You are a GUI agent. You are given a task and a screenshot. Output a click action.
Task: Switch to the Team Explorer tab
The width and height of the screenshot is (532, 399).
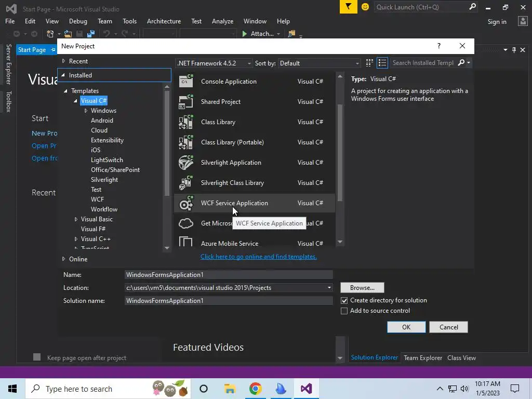pyautogui.click(x=423, y=357)
